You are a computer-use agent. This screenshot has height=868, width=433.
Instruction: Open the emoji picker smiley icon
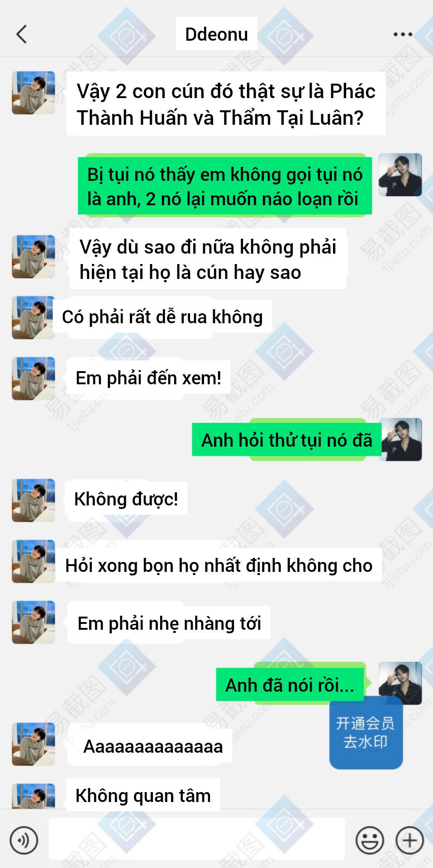(x=370, y=840)
